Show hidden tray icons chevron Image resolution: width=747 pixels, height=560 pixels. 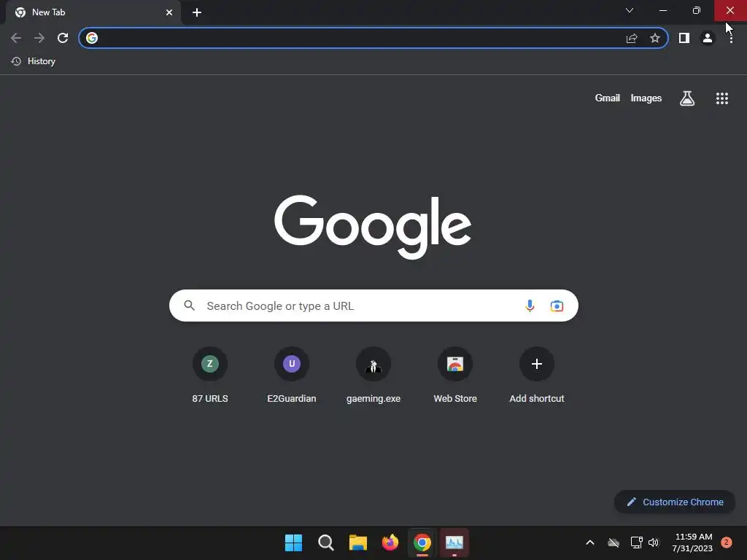(589, 542)
